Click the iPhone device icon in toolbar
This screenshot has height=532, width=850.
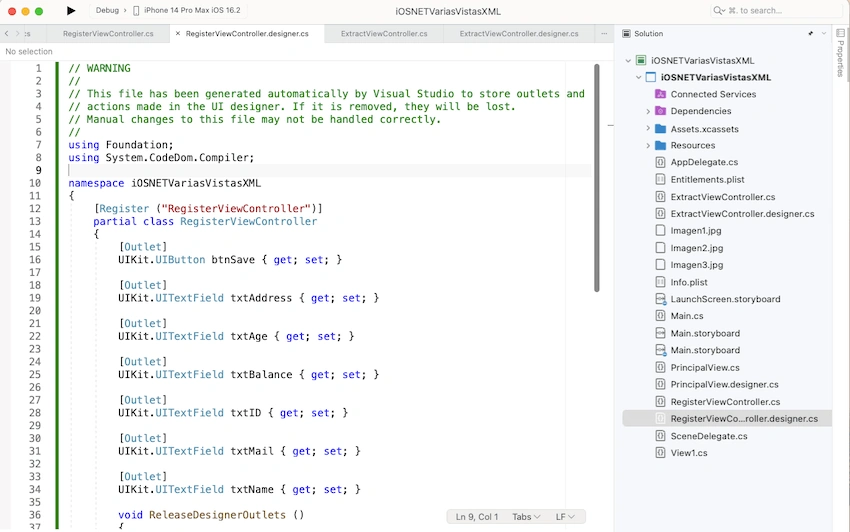[x=136, y=10]
